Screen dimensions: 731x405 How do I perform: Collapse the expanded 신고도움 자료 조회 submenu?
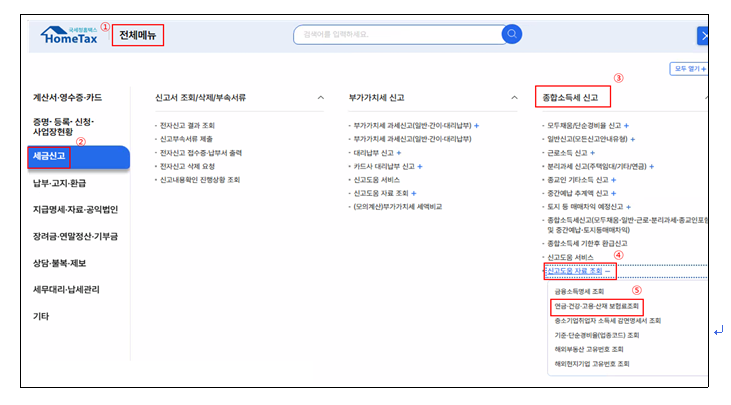pyautogui.click(x=607, y=271)
